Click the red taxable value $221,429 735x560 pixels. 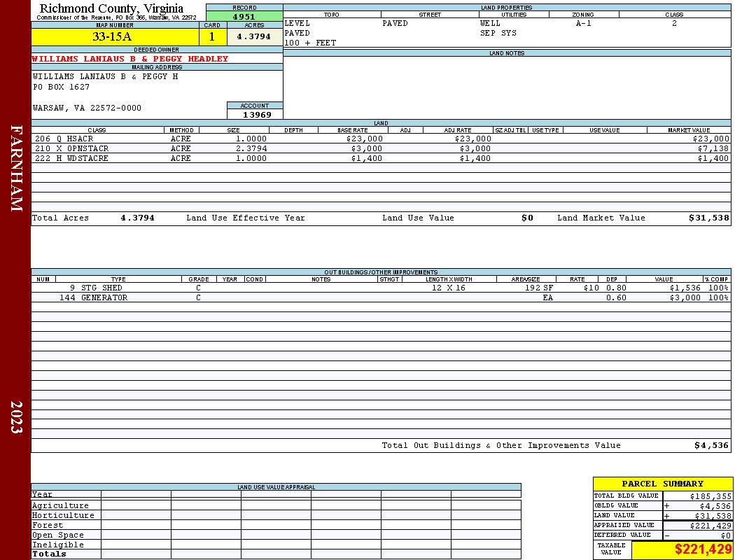coord(703,549)
